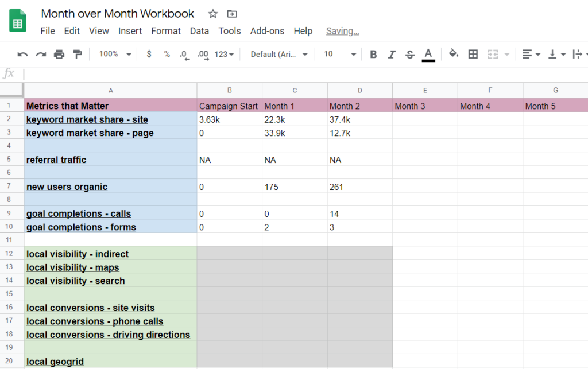Toggle italic text formatting

point(392,55)
